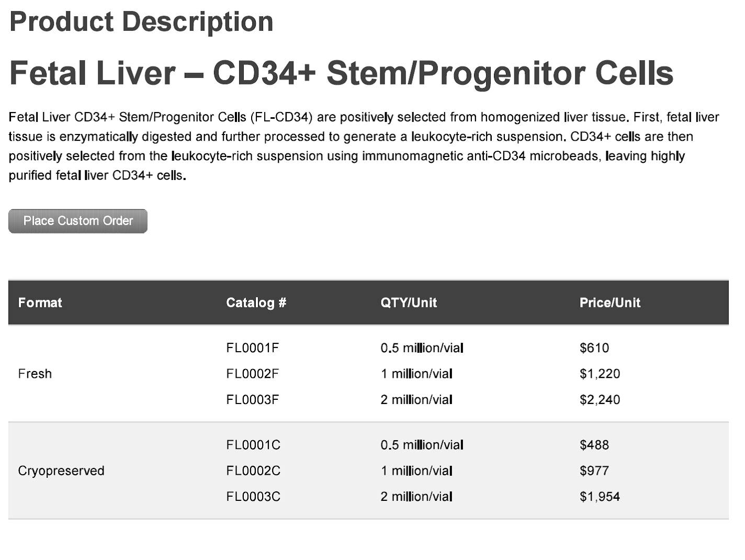The width and height of the screenshot is (745, 560).
Task: Select catalog number FL0002C
Action: (x=253, y=471)
